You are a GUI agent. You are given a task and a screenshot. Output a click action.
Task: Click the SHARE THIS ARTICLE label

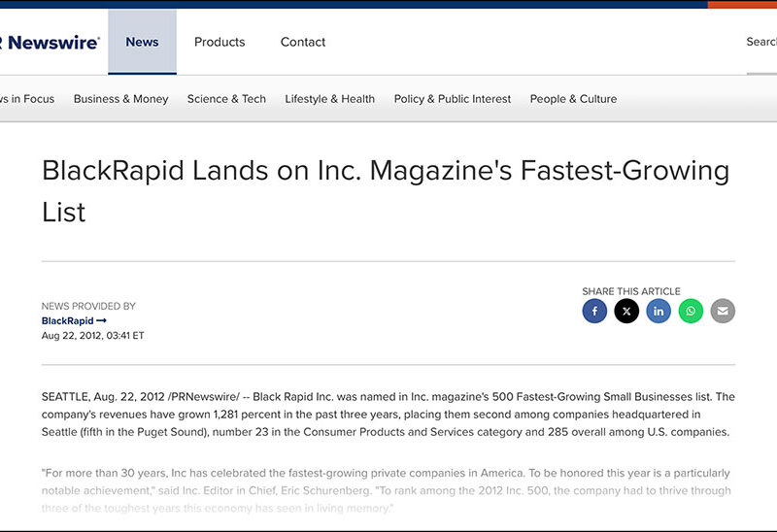pyautogui.click(x=630, y=291)
